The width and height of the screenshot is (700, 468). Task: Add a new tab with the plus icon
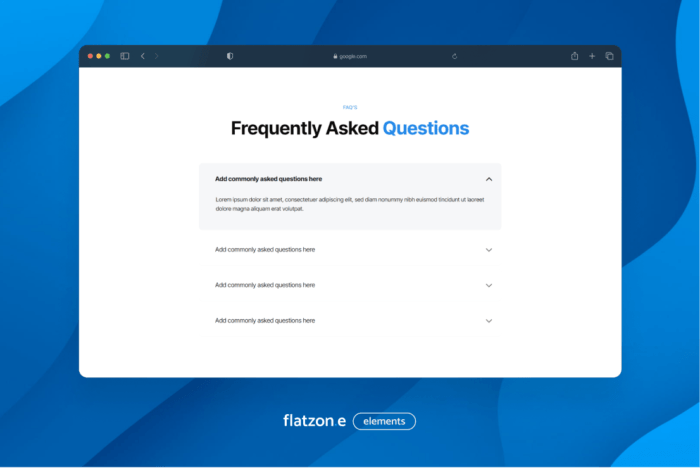pos(592,56)
